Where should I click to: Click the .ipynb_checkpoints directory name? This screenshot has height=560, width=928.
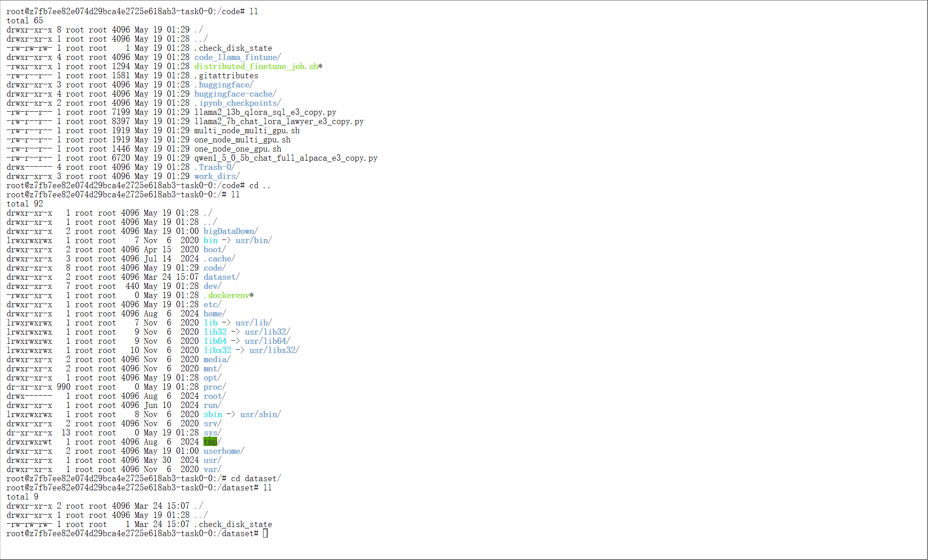coord(236,103)
